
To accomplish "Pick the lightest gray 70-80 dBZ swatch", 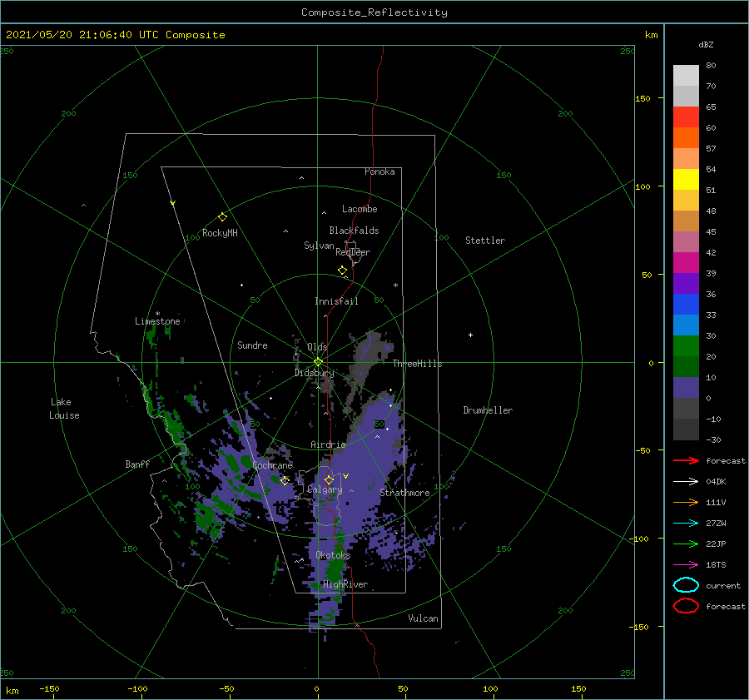I will [x=686, y=75].
